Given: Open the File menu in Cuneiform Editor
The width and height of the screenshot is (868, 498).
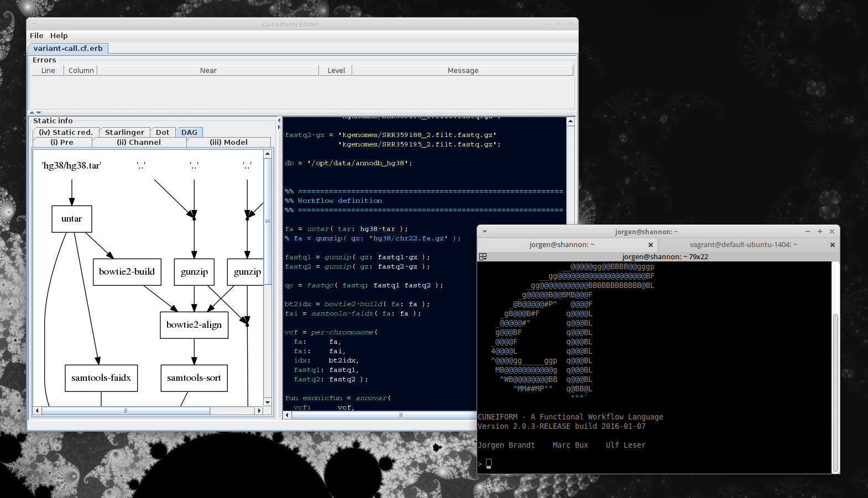Looking at the screenshot, I should pos(36,35).
